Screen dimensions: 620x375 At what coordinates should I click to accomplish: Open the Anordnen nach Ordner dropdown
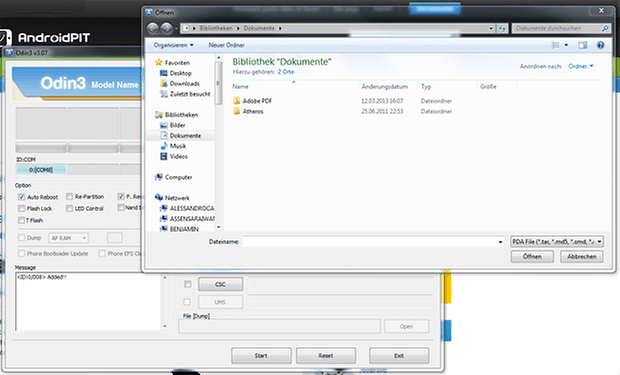581,66
